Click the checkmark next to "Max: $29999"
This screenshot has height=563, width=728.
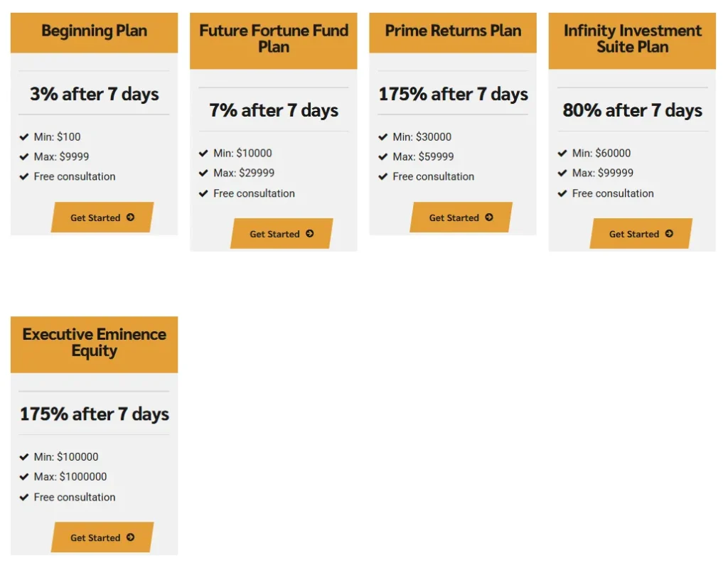coord(203,173)
